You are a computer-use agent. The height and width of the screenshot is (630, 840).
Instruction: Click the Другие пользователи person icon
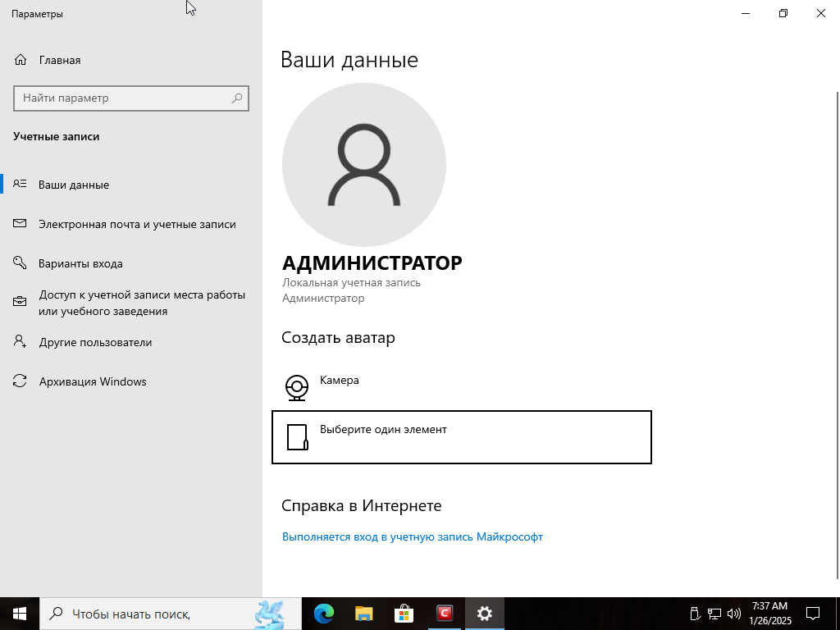point(20,341)
